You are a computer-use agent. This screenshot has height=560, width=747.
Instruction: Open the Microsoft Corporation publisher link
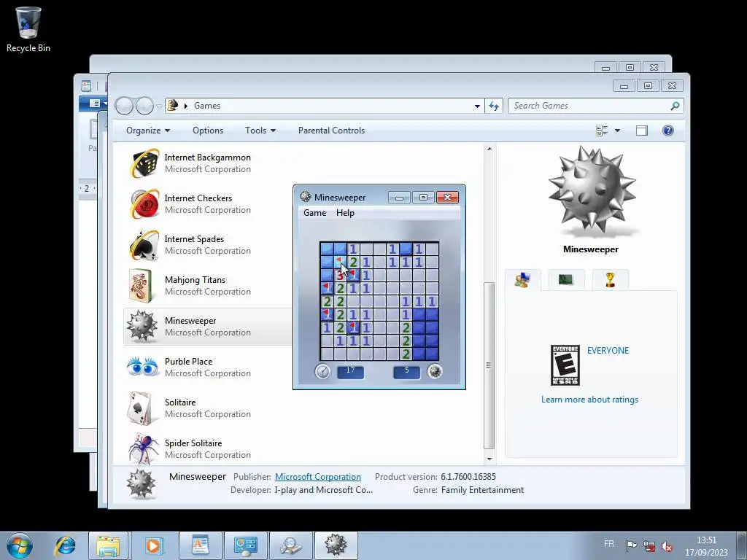tap(318, 477)
